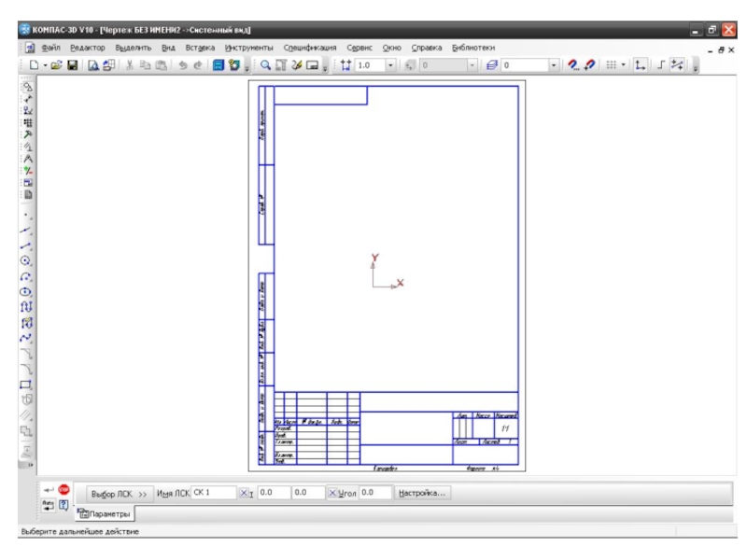Open the Спецификация menu
The width and height of the screenshot is (747, 560).
point(310,48)
